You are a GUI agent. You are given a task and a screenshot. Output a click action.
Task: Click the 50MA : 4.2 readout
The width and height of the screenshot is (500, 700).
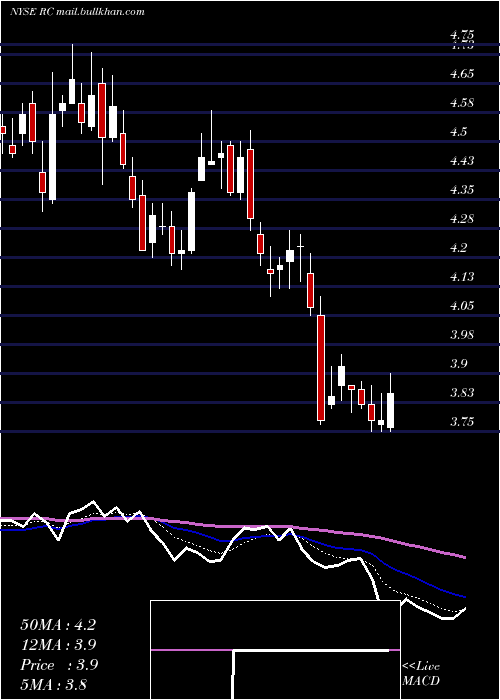pyautogui.click(x=58, y=625)
